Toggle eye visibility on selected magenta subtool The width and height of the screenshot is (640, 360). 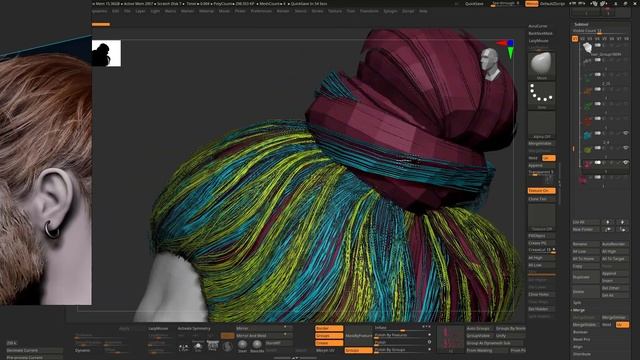(x=626, y=162)
